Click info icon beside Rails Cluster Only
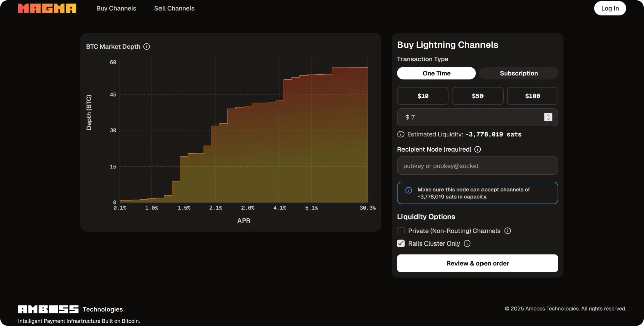Screen dimensions: 644x326 click(x=467, y=243)
